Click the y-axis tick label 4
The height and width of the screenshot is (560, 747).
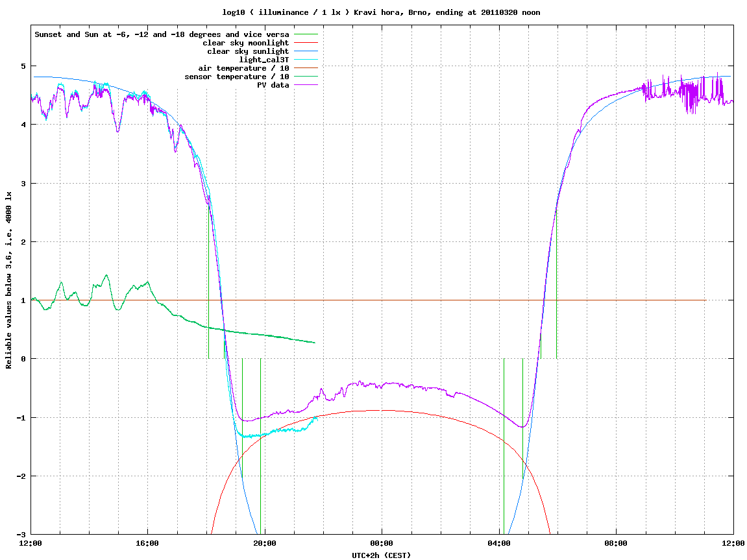(x=23, y=125)
